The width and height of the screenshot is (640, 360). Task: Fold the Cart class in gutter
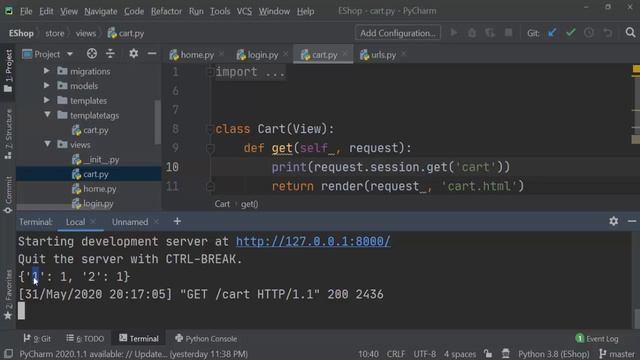tap(210, 129)
